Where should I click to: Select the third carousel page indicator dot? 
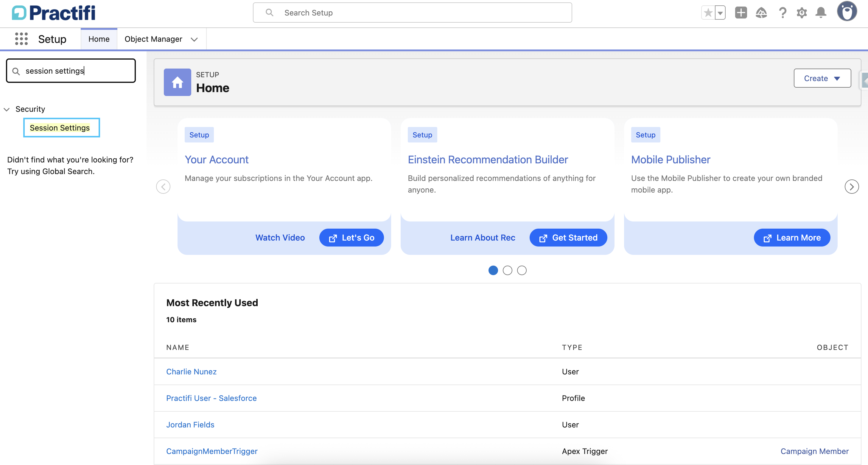pos(522,270)
